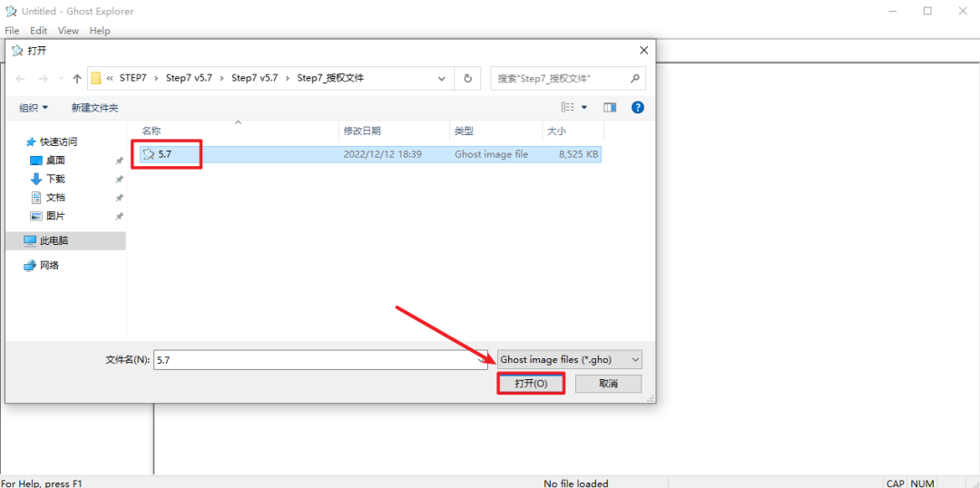Click the pin icon beside 下载
The image size is (980, 488).
pyautogui.click(x=119, y=180)
